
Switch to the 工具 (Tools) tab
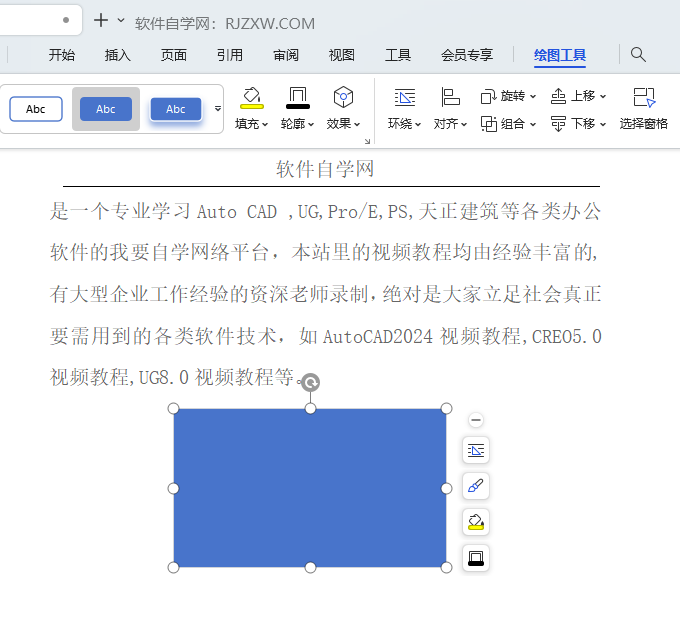click(398, 55)
